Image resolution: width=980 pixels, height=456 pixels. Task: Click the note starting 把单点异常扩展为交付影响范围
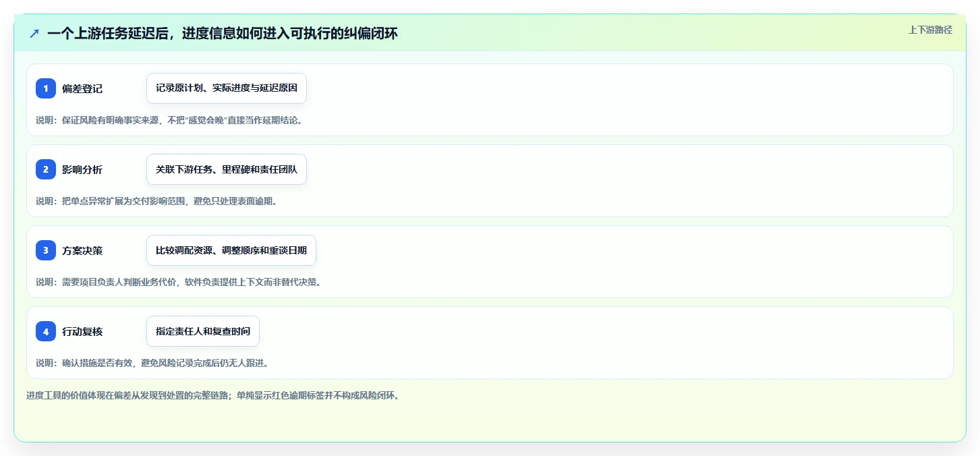pyautogui.click(x=156, y=201)
